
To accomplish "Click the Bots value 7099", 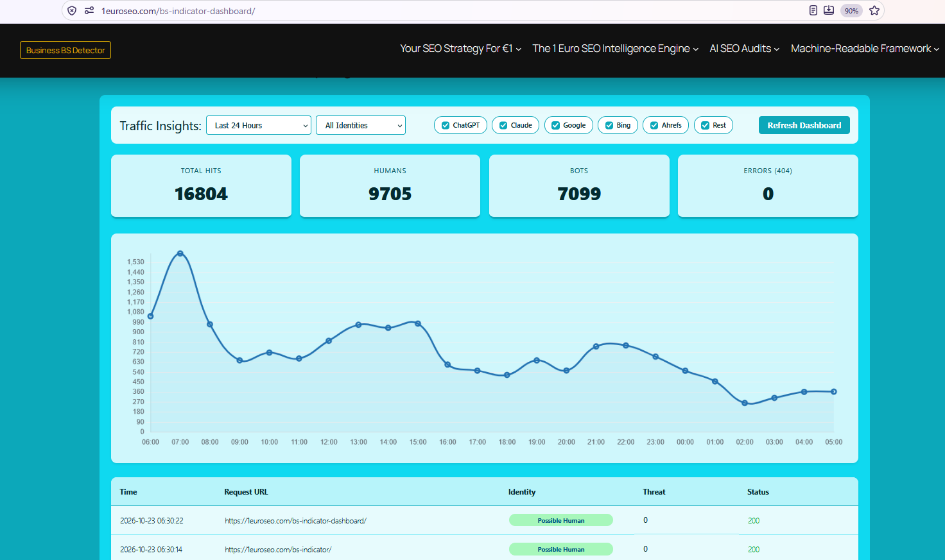I will [579, 194].
